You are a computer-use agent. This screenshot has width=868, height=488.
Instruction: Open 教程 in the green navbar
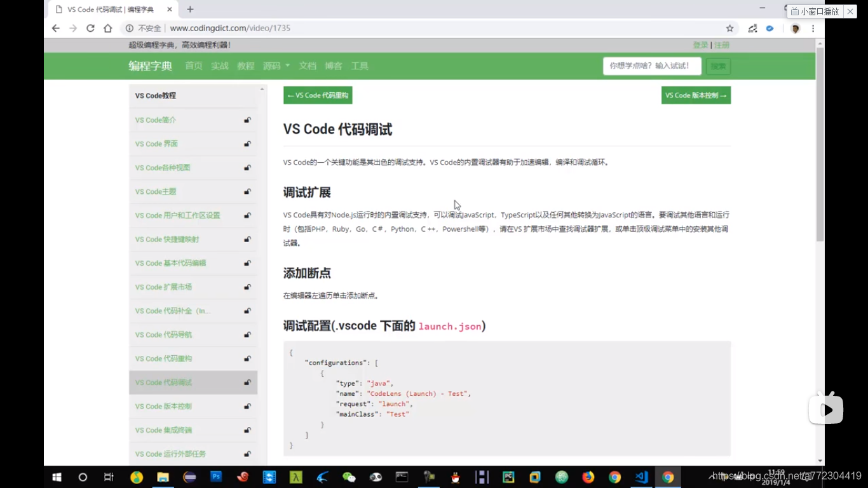(x=246, y=66)
